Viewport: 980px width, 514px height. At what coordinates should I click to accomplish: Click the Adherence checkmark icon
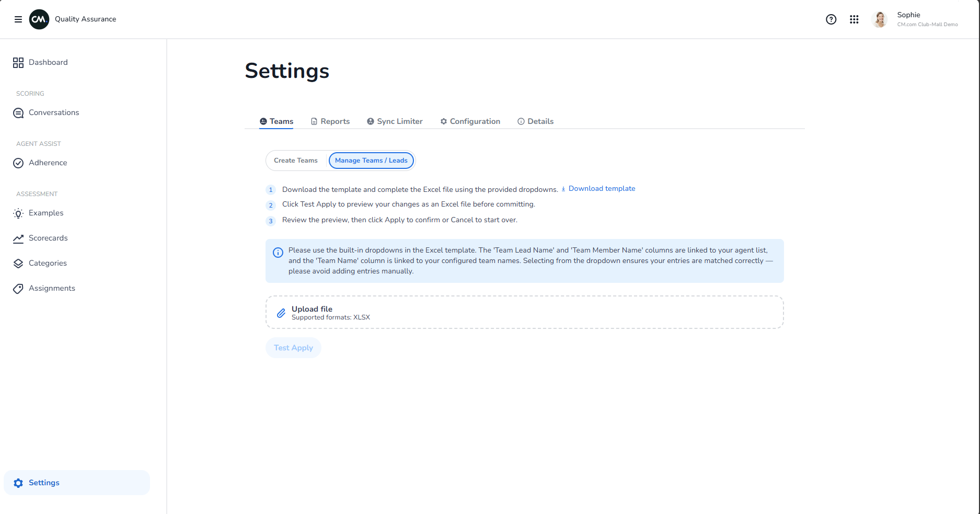[x=18, y=163]
